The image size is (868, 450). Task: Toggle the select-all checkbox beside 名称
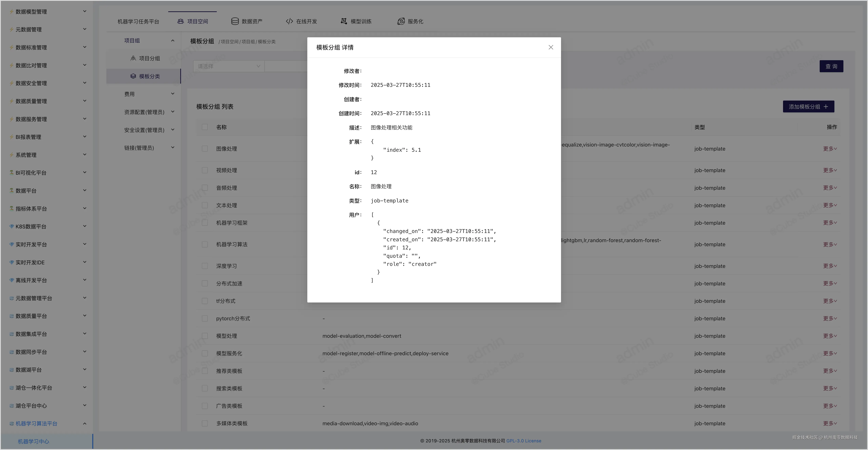click(205, 127)
